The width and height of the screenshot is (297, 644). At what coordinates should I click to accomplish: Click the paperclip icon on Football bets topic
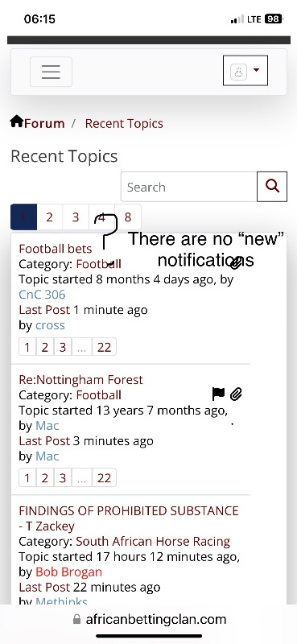[236, 263]
